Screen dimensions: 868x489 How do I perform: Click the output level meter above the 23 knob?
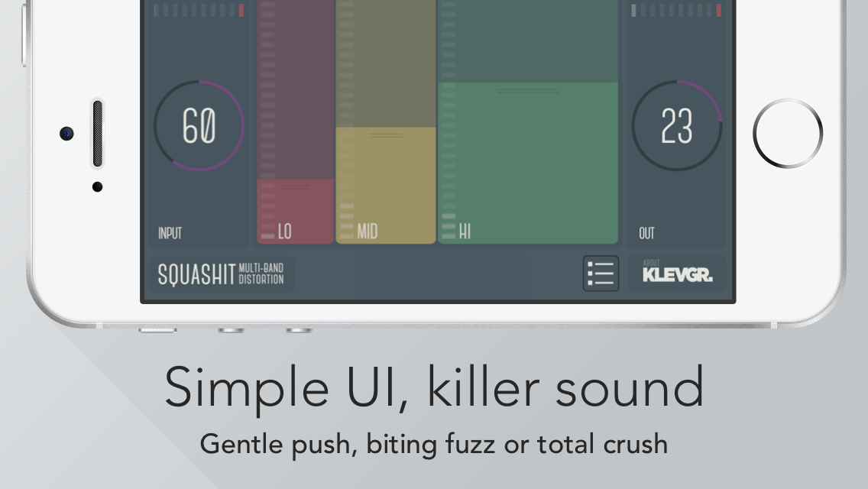pyautogui.click(x=677, y=10)
